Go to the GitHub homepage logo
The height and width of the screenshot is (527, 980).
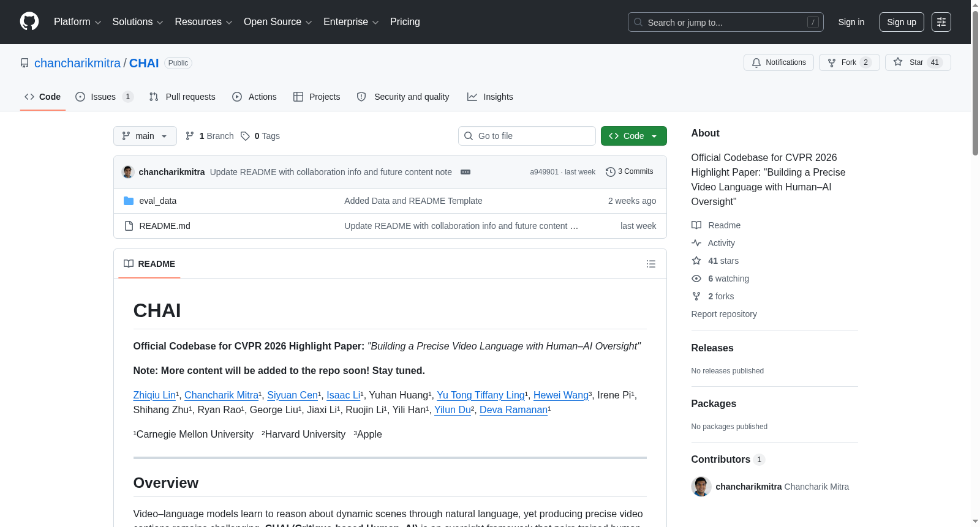29,22
